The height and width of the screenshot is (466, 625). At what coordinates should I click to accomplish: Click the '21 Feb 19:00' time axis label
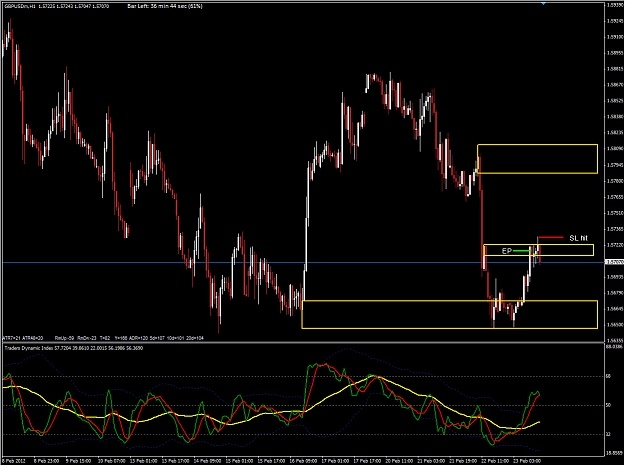(464, 461)
